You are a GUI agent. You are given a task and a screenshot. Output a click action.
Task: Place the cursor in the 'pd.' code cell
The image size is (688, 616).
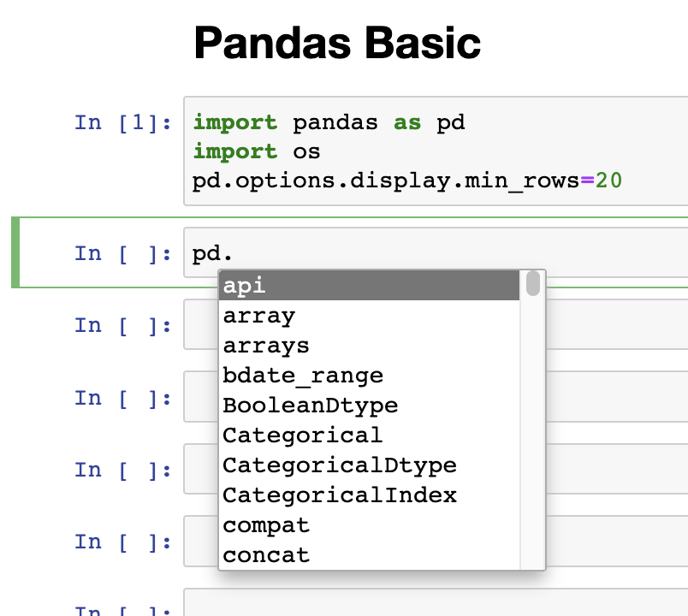pyautogui.click(x=436, y=252)
